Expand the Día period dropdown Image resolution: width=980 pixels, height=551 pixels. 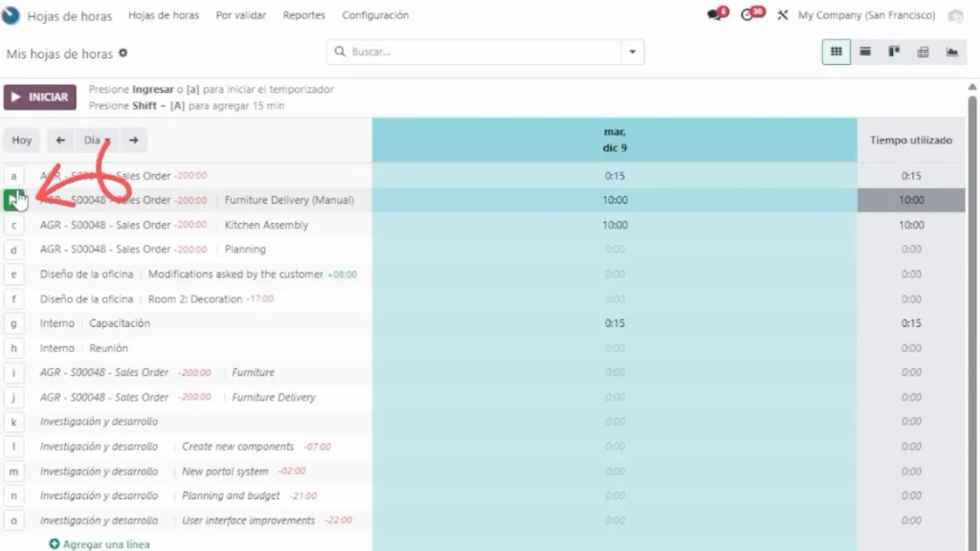point(97,141)
